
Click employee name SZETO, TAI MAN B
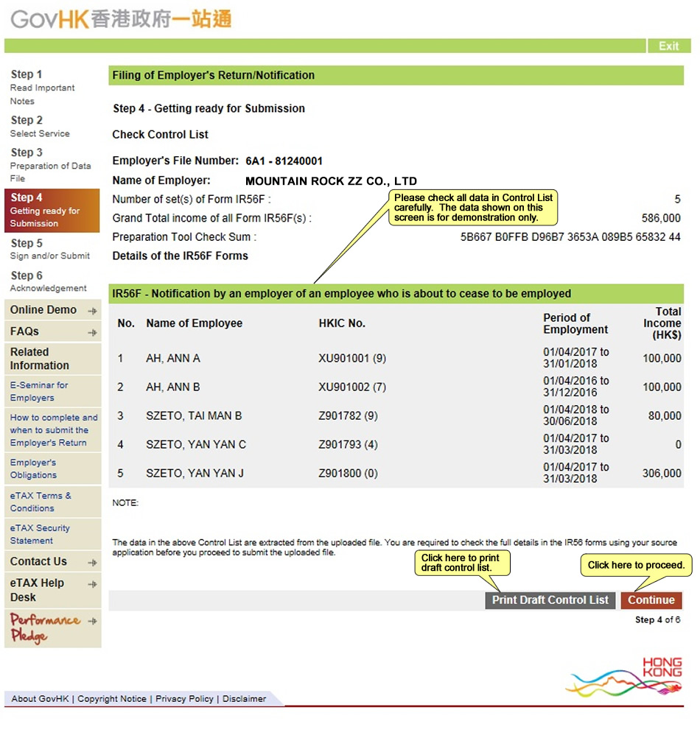coord(194,416)
